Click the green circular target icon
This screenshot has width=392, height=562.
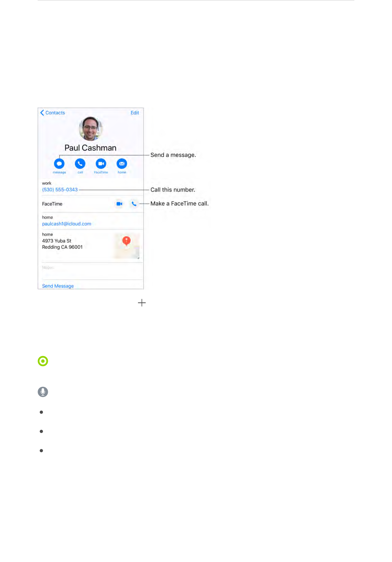coord(43,361)
